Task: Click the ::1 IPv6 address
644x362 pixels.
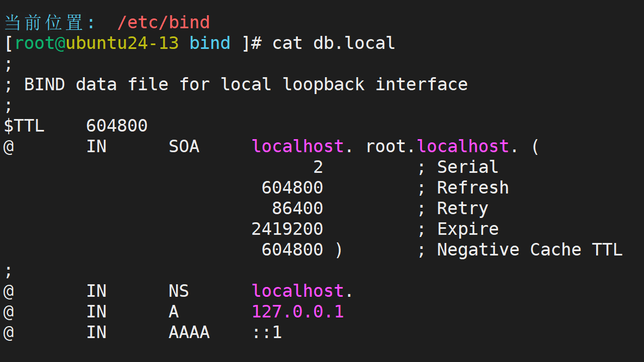Action: point(267,333)
